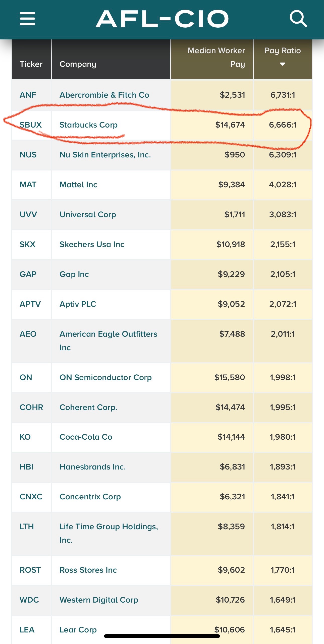
Task: Open ON Semiconductor Corp page
Action: click(105, 377)
